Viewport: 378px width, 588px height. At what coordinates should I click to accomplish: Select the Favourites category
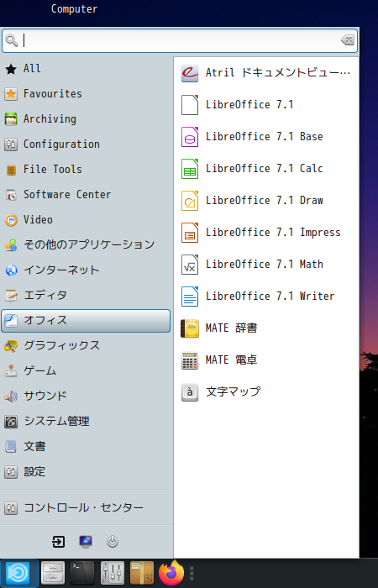coord(86,94)
